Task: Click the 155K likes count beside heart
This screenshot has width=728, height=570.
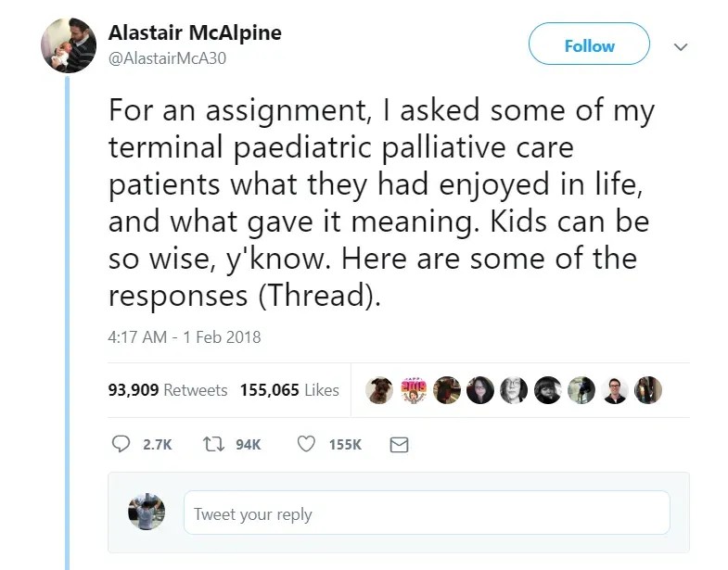Action: click(345, 445)
